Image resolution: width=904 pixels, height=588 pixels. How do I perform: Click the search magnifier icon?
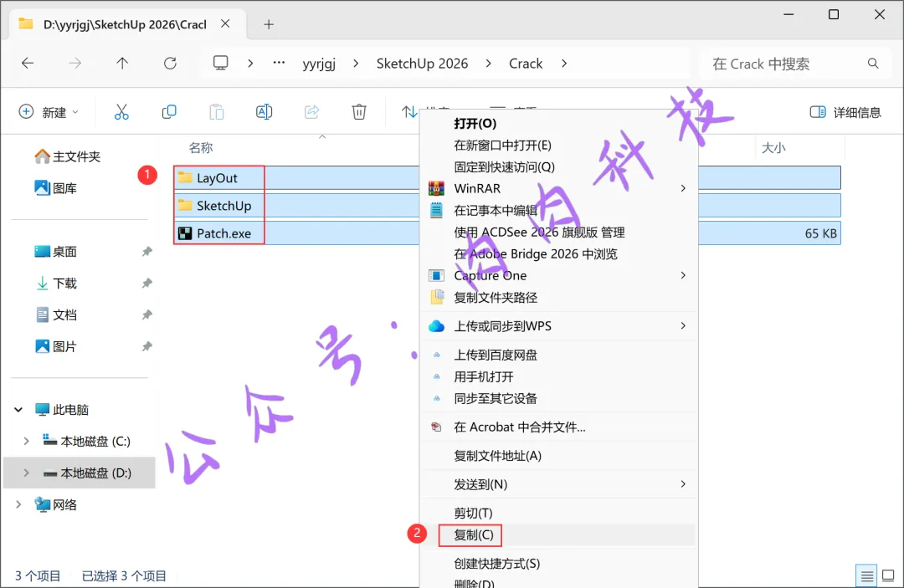(x=873, y=64)
